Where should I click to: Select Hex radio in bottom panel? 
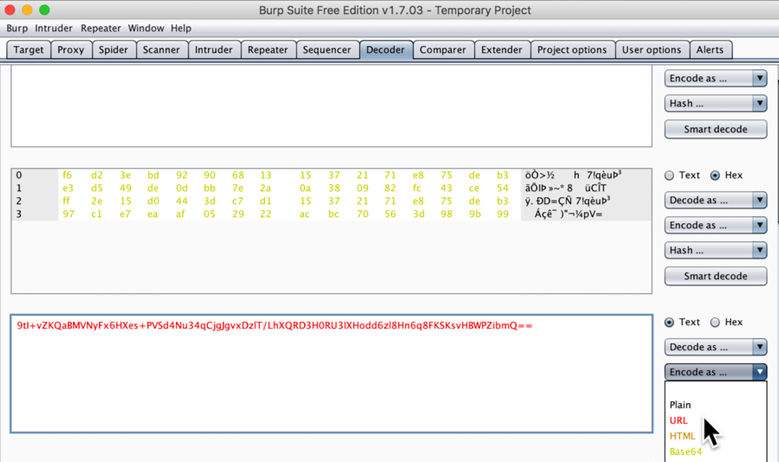tap(726, 322)
